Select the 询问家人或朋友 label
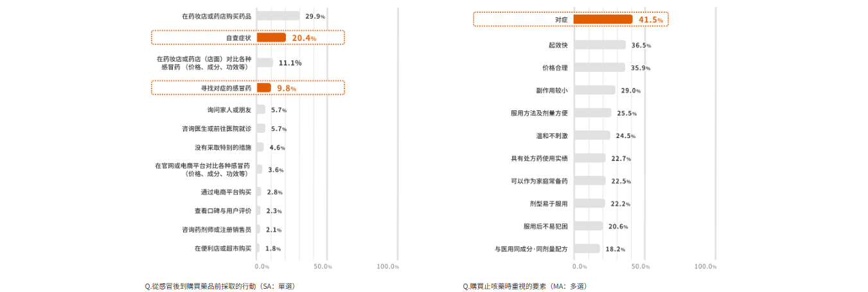This screenshot has height=292, width=868. (229, 110)
